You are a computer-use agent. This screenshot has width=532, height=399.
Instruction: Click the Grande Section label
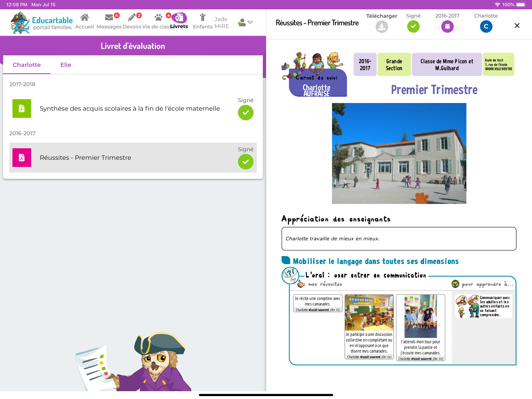[394, 64]
